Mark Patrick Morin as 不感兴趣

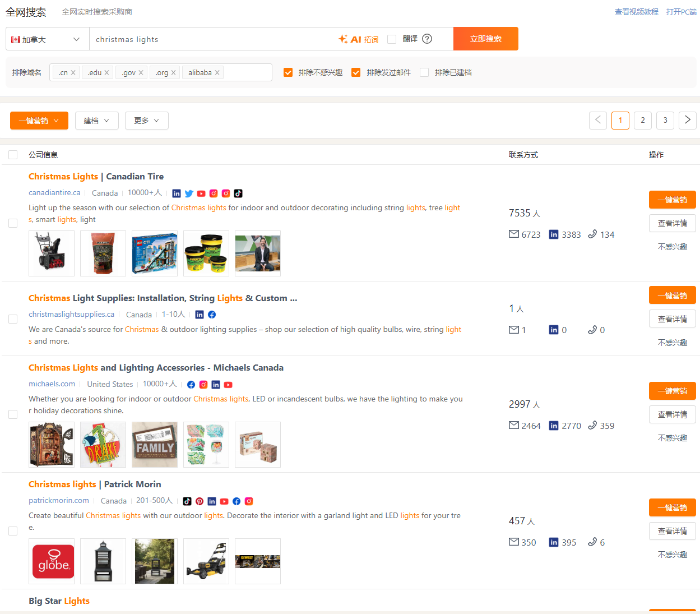click(673, 555)
